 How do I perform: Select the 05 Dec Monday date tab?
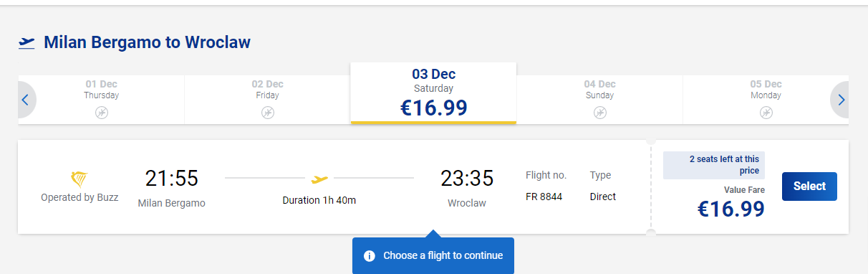click(x=766, y=100)
